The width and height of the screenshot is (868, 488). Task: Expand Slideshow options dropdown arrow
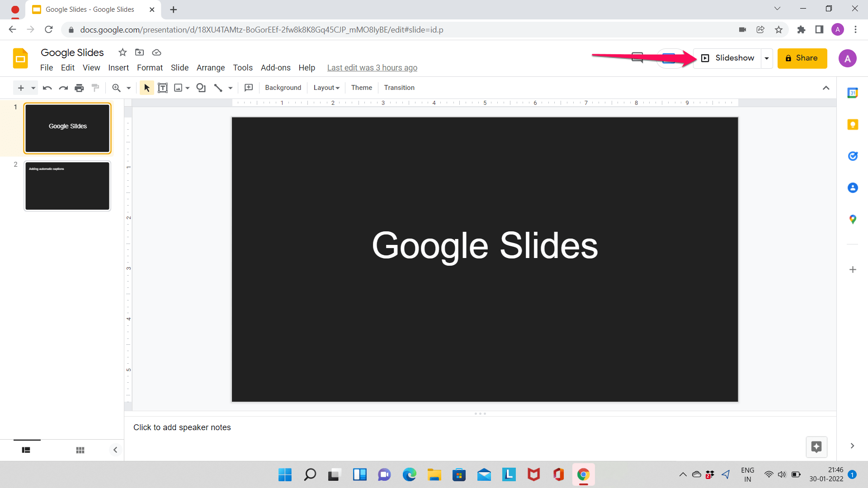coord(767,58)
